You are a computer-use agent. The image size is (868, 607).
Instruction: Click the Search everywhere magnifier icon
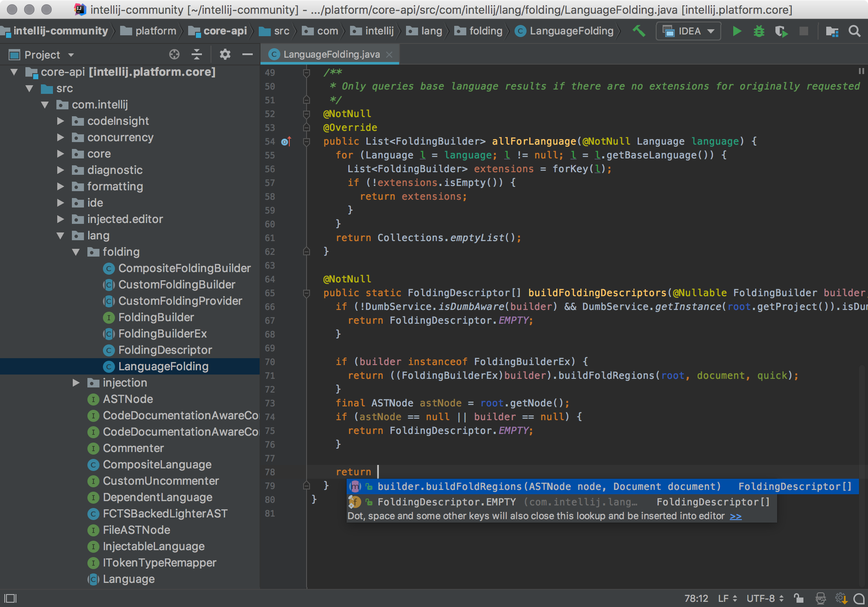855,32
